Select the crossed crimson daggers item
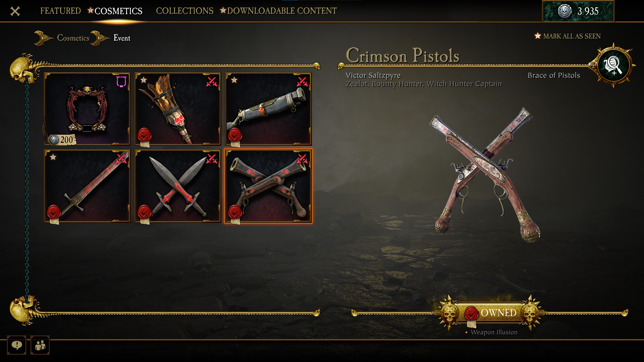Screen dimensions: 644x362 click(x=178, y=186)
